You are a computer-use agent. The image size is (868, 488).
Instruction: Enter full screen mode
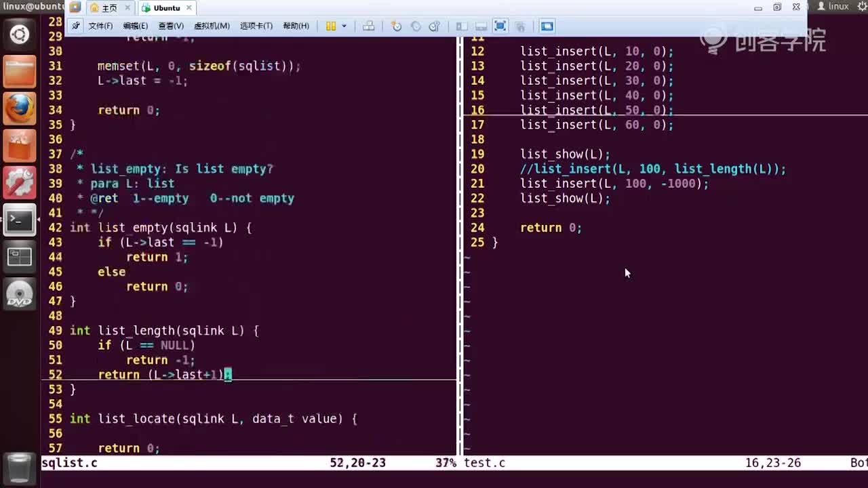(500, 26)
